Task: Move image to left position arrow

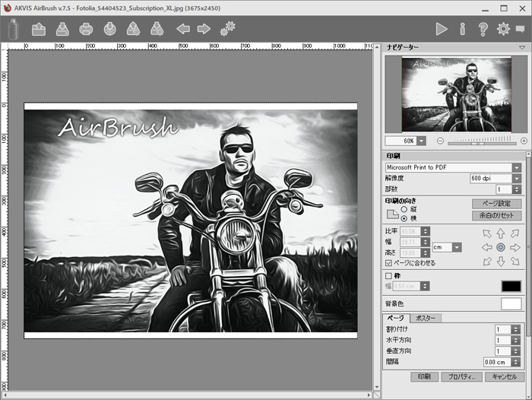Action: 487,247
